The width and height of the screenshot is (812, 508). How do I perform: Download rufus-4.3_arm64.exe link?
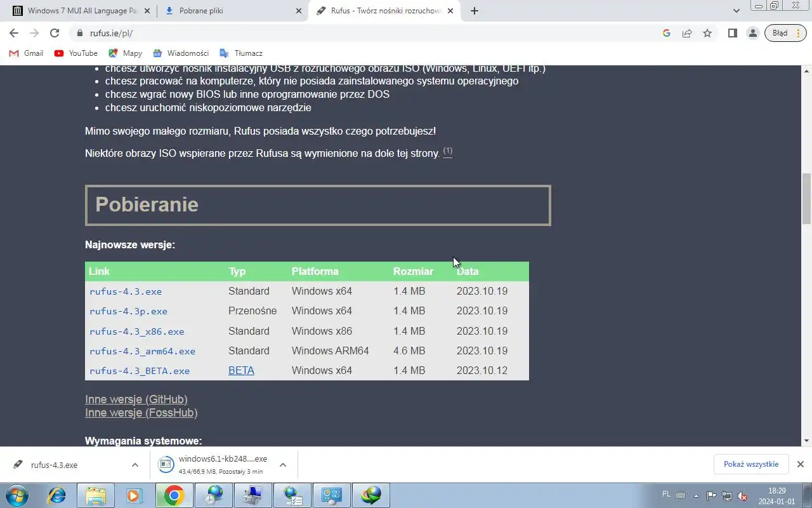(x=142, y=351)
